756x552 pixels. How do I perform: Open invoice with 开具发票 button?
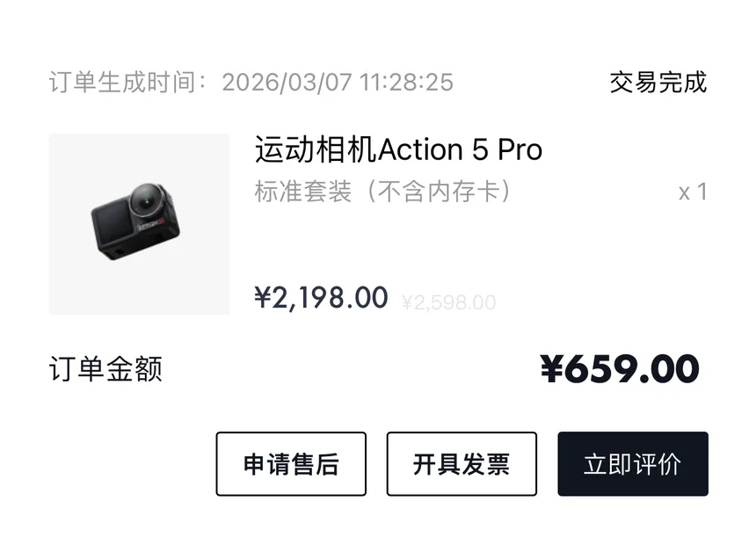click(x=462, y=464)
